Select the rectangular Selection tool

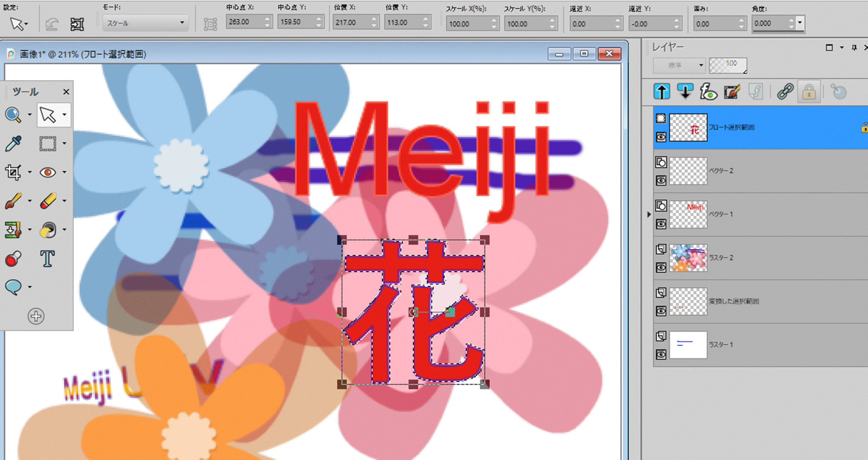pyautogui.click(x=48, y=144)
